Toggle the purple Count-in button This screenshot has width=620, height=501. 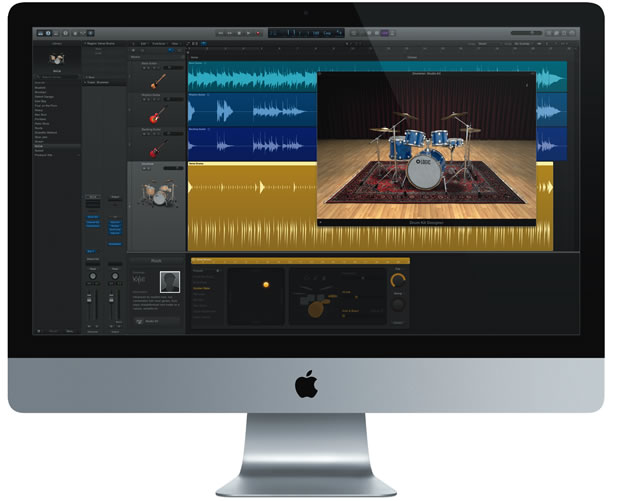[385, 34]
